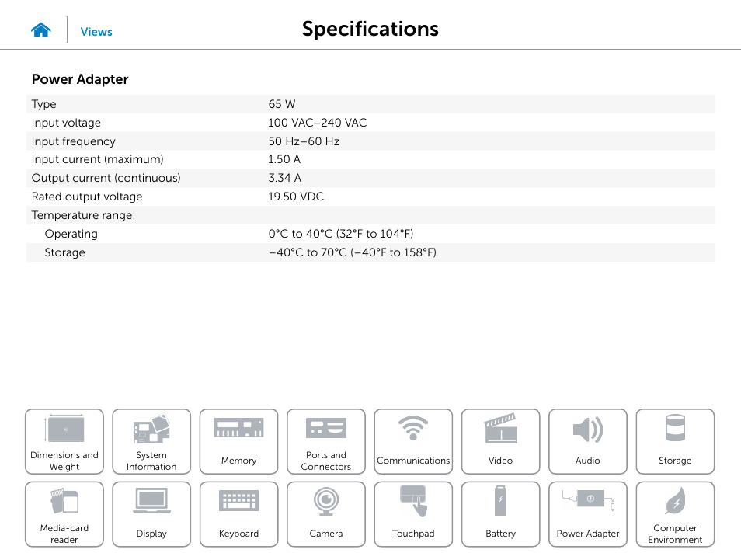Select the '19.50 VDC' output voltage value

pos(296,197)
